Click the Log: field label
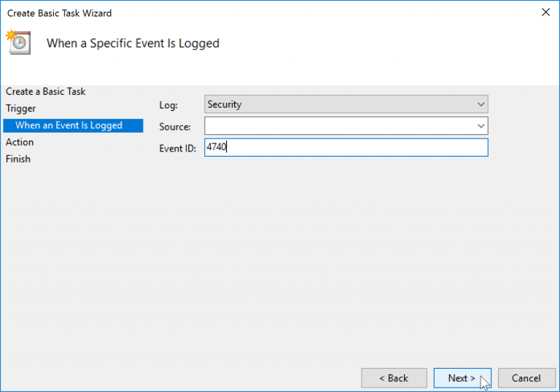Viewport: 560px width, 392px height. point(168,106)
